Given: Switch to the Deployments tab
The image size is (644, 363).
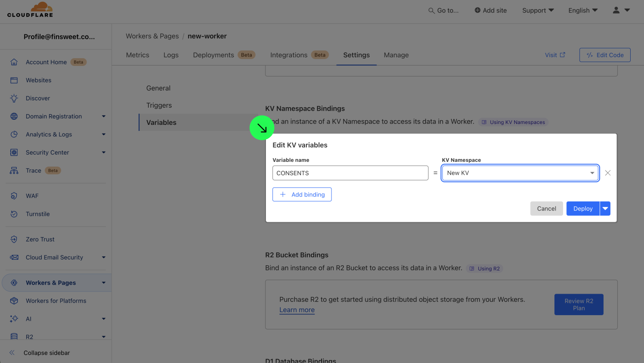Looking at the screenshot, I should click(x=224, y=55).
